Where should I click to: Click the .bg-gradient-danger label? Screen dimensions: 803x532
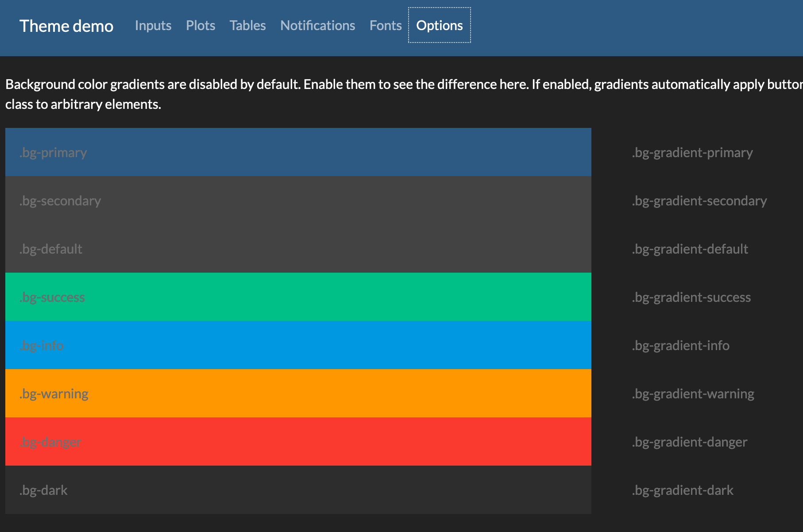[x=690, y=442]
